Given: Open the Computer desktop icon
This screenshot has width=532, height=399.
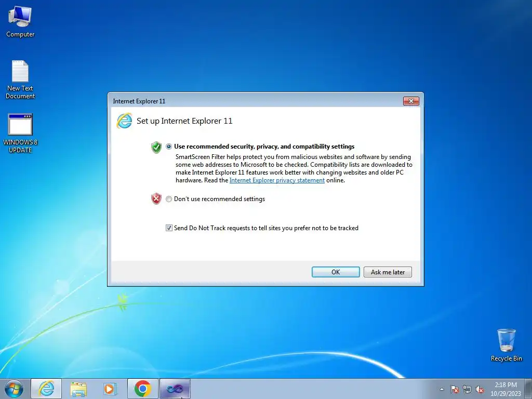Looking at the screenshot, I should tap(20, 22).
